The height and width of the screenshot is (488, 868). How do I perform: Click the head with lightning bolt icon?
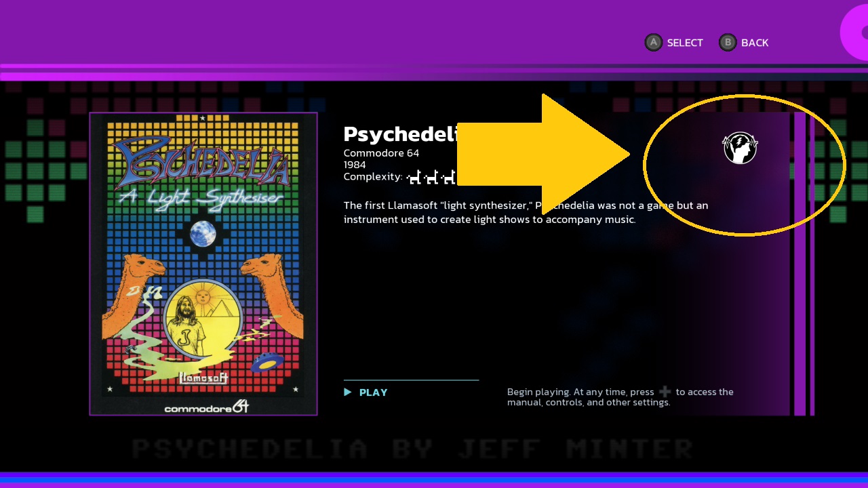point(740,148)
